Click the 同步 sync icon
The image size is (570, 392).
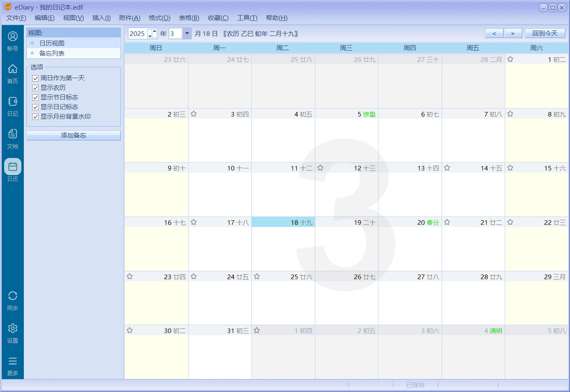point(13,300)
